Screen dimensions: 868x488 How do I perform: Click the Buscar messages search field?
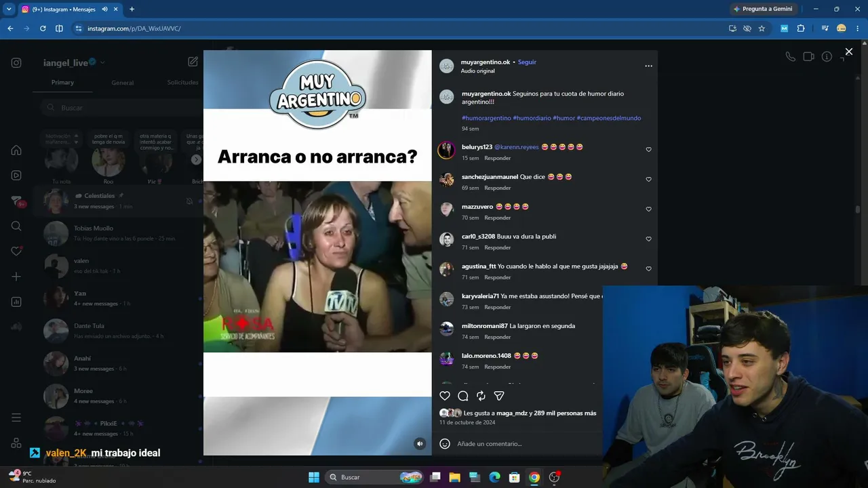[x=119, y=108]
